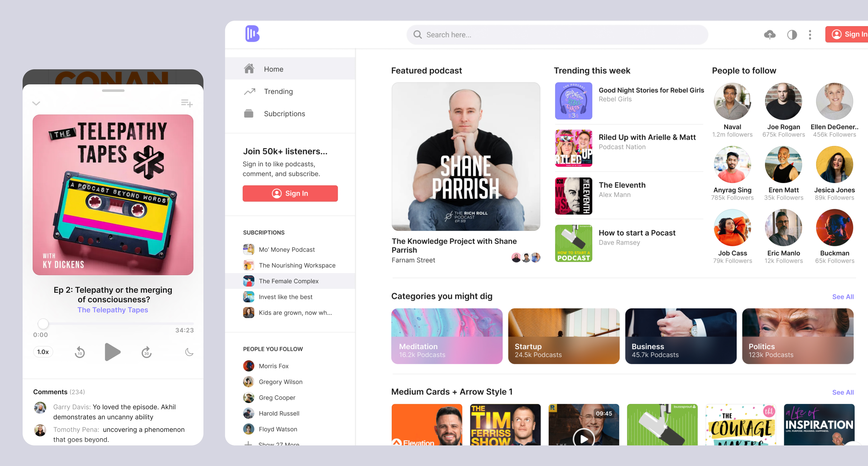
Task: Change playback speed 1.0x
Action: click(43, 352)
